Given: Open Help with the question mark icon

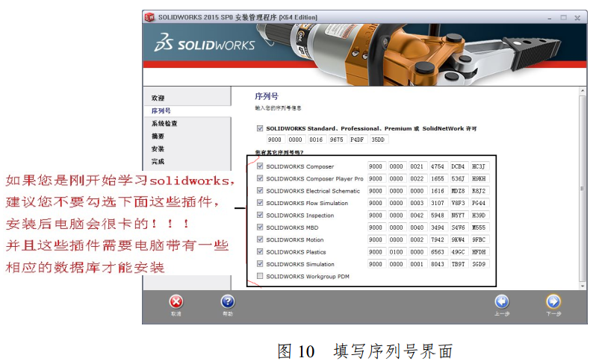Looking at the screenshot, I should [x=228, y=302].
